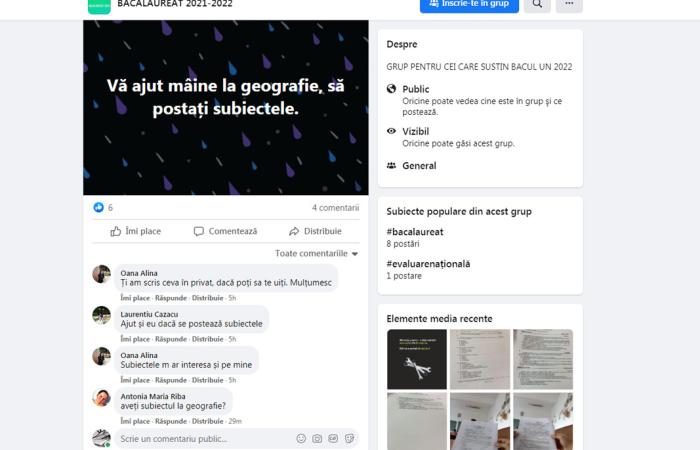
Task: View the 4 comentarii link
Action: pyautogui.click(x=335, y=208)
